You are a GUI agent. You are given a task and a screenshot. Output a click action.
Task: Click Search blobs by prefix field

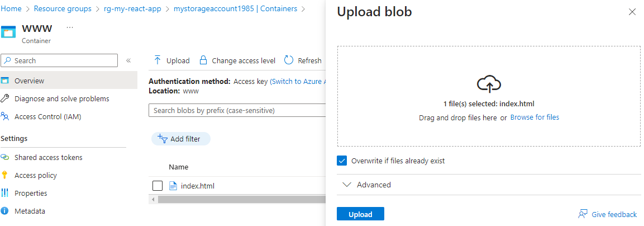pyautogui.click(x=237, y=110)
